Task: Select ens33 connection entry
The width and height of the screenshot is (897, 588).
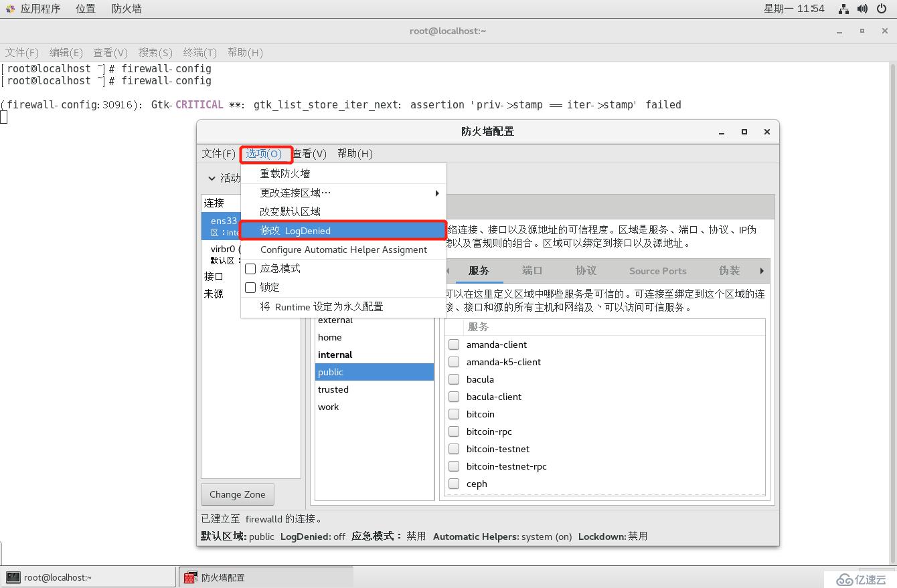Action: [x=222, y=226]
